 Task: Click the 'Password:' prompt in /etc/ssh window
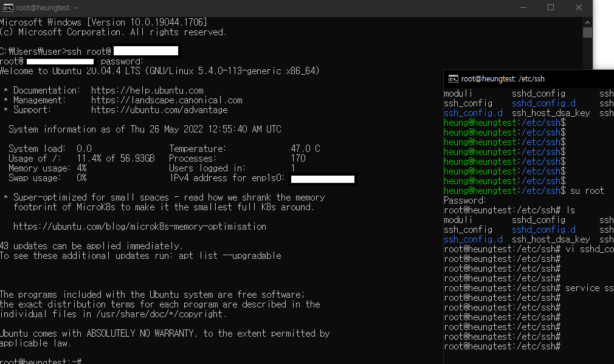465,201
